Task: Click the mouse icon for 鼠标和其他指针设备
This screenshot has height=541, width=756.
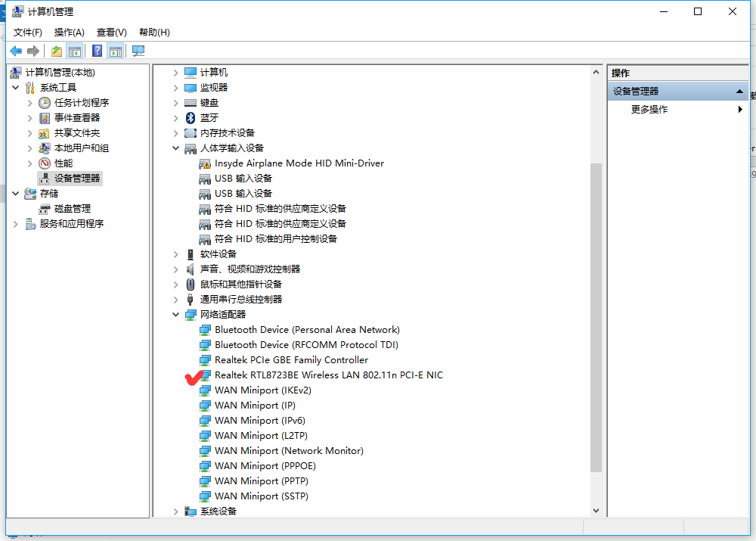Action: pos(191,284)
